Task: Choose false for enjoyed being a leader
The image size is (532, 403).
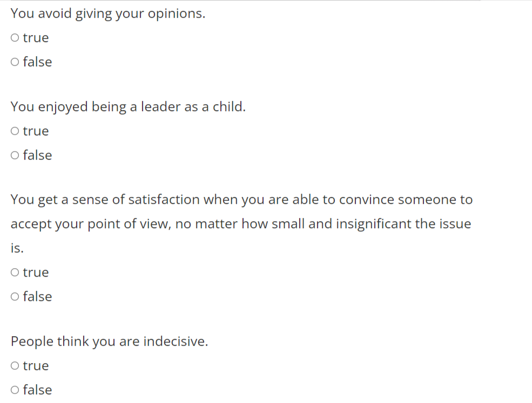Action: [x=15, y=155]
